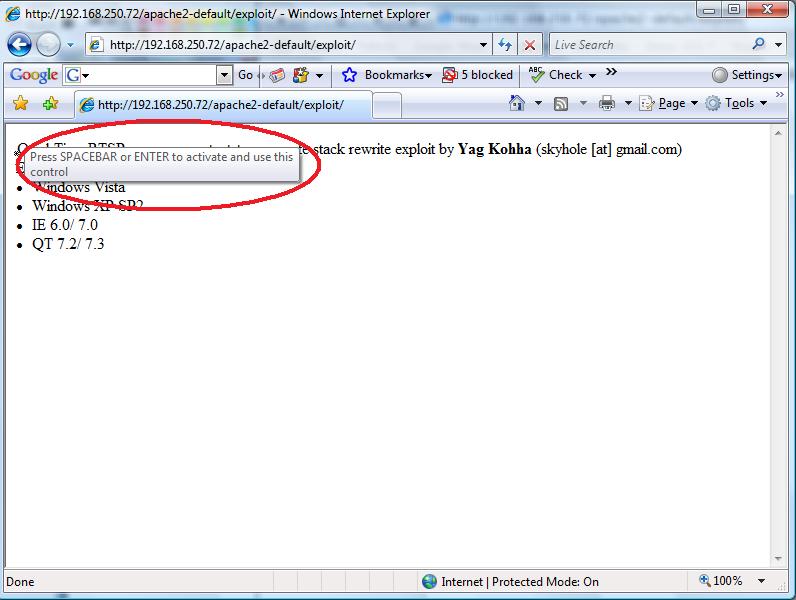Click the Internet Explorer title bar icon

(x=13, y=14)
